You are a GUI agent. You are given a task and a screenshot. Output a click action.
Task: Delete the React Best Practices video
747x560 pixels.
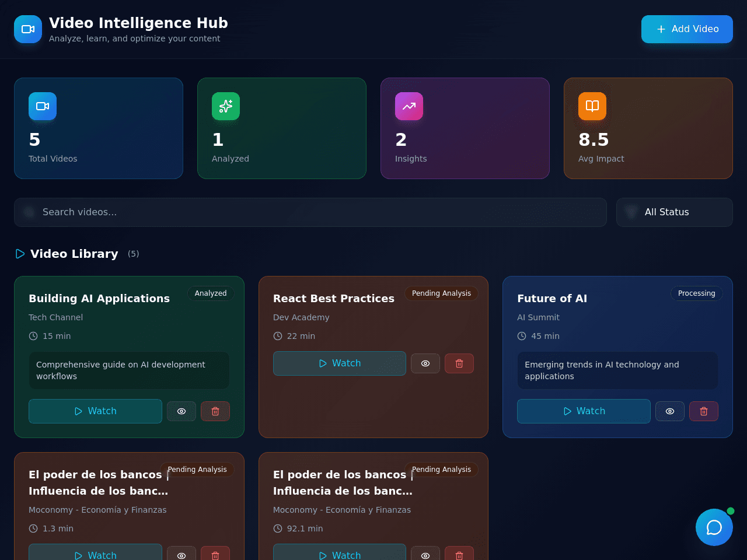(x=459, y=363)
